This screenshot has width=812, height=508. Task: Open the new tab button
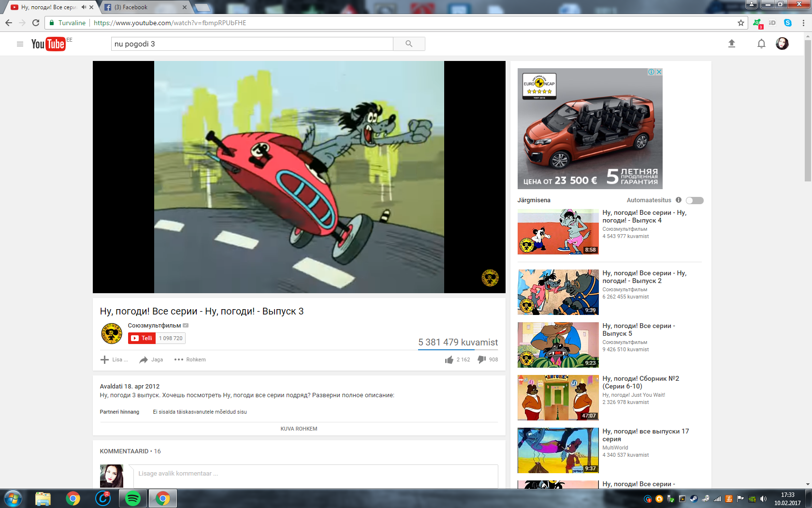pyautogui.click(x=203, y=7)
